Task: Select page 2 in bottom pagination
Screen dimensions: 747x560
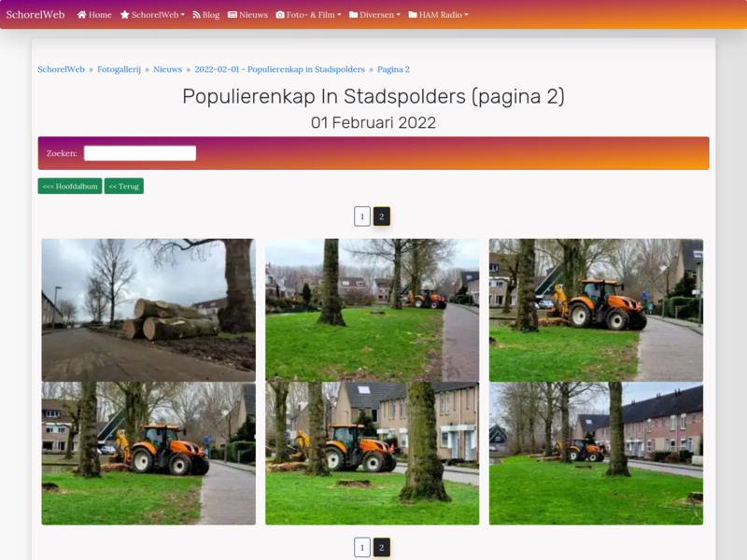Action: point(382,548)
